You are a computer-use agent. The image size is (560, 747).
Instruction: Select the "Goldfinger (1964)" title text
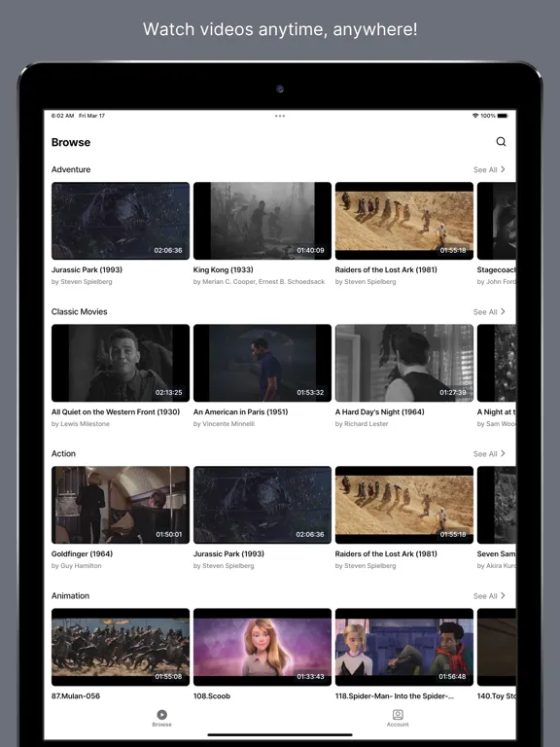click(82, 553)
